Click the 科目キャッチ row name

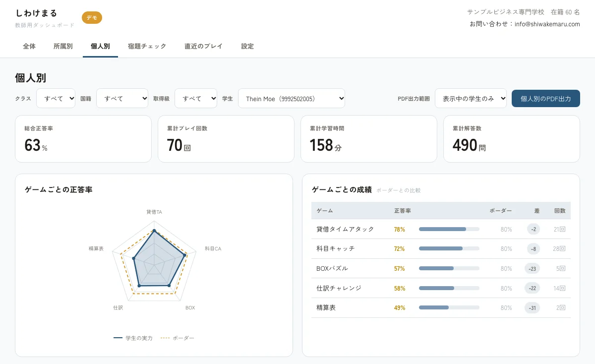point(336,248)
